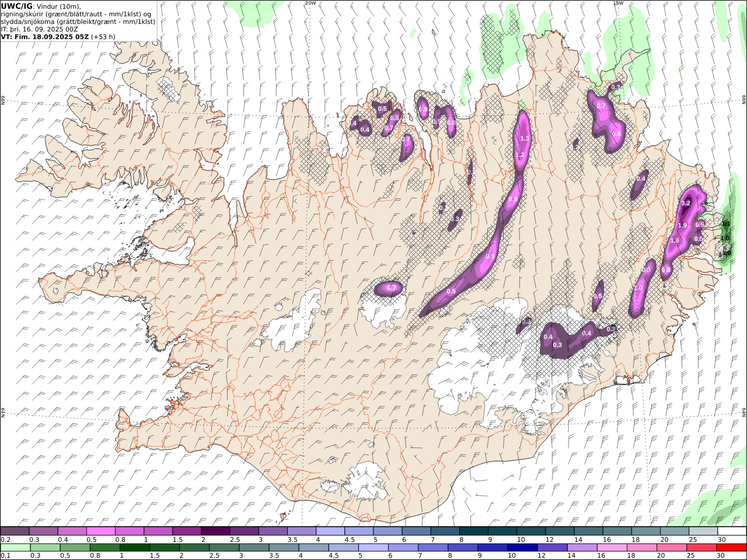Select upper legend swatch between 2.5 and 3

click(x=244, y=531)
